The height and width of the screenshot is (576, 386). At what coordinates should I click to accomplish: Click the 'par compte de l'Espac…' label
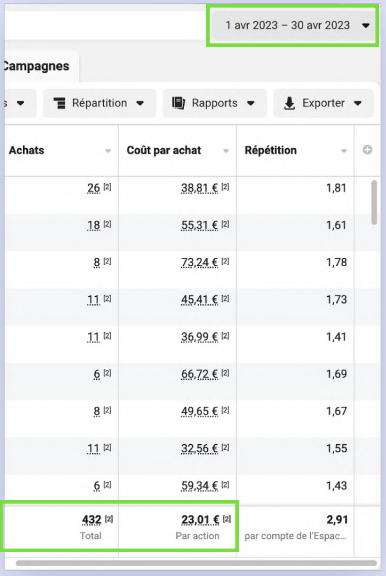pyautogui.click(x=295, y=536)
